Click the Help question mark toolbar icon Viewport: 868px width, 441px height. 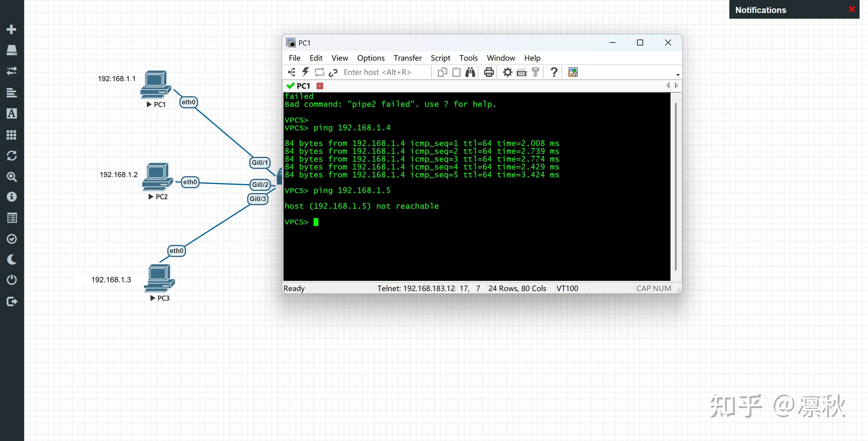click(x=554, y=72)
